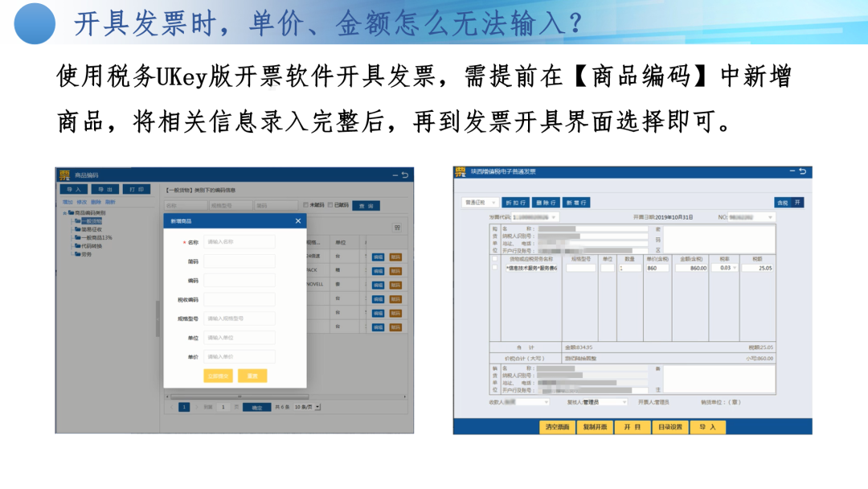Open the 收款人 dropdown
The height and width of the screenshot is (489, 868).
point(526,402)
